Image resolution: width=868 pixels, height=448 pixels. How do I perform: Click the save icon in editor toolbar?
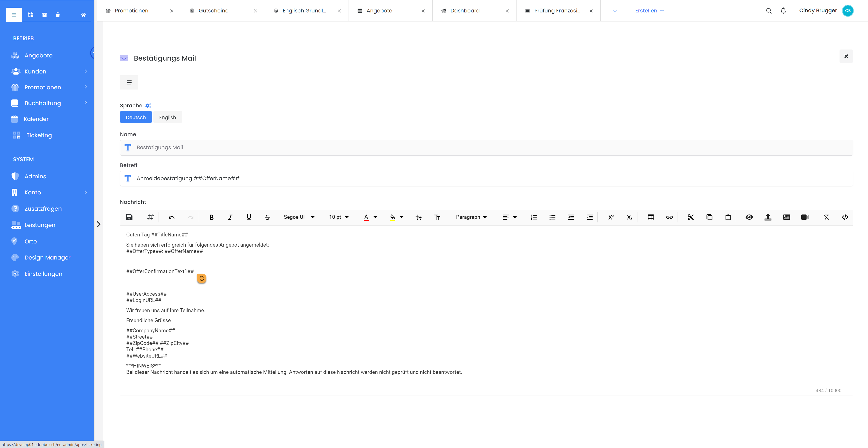129,217
